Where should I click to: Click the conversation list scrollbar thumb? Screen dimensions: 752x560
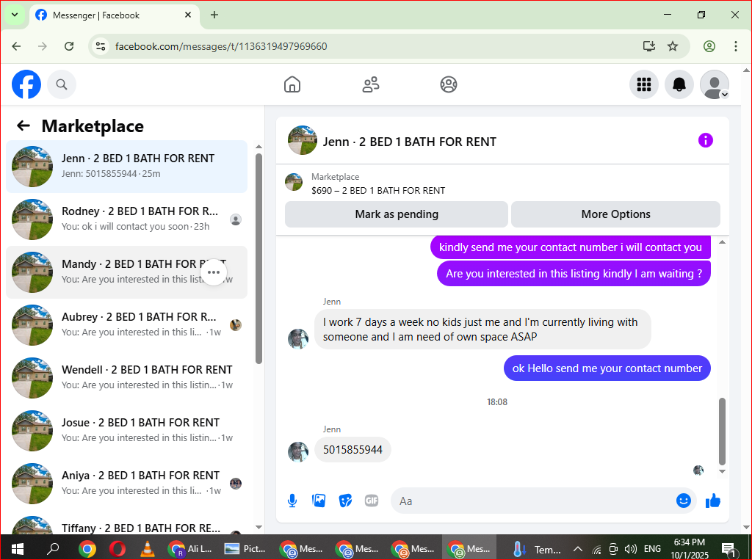[259, 259]
